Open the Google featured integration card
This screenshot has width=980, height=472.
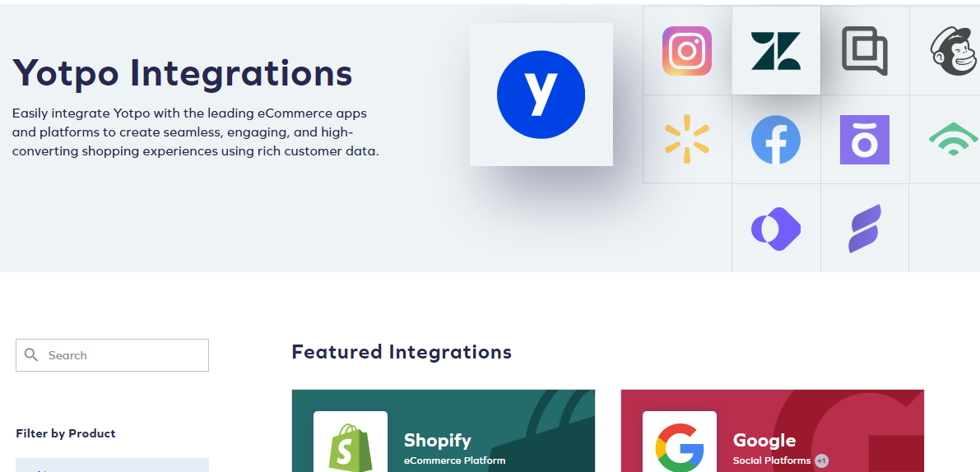pos(772,431)
